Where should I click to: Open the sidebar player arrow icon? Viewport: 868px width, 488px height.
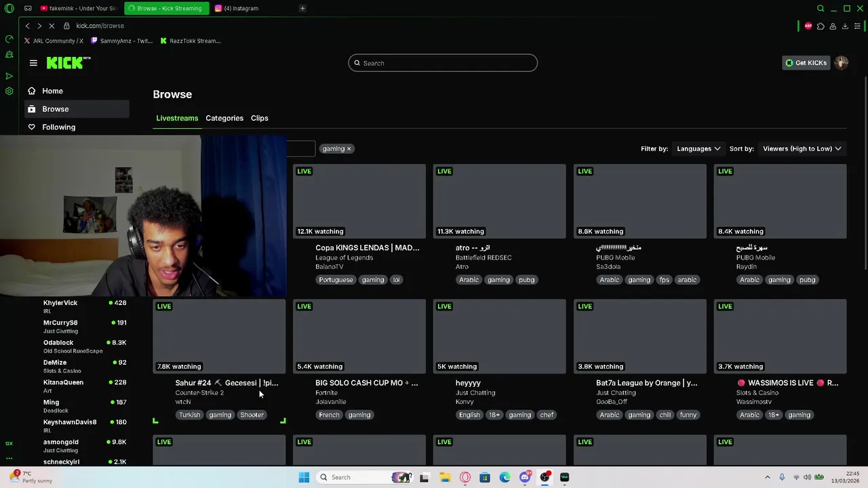tap(9, 76)
